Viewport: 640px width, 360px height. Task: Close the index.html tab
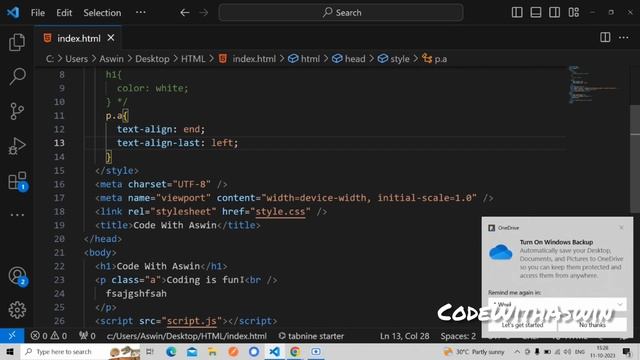(x=111, y=38)
